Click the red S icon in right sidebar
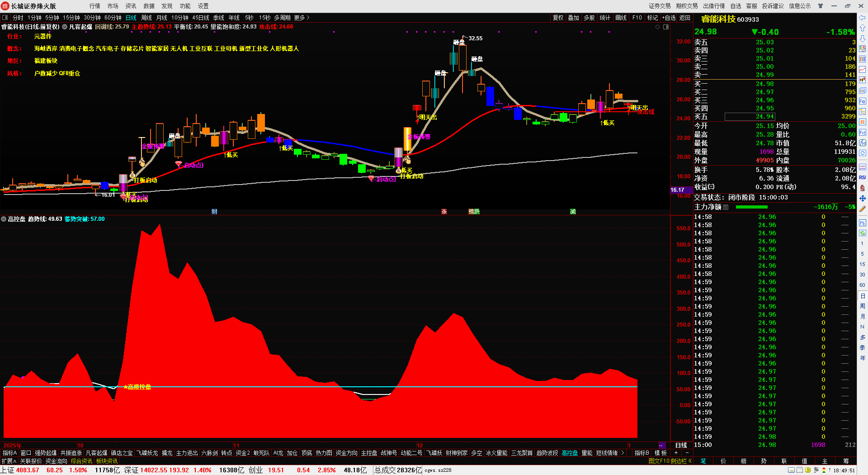This screenshot has width=868, height=475. coord(862,188)
